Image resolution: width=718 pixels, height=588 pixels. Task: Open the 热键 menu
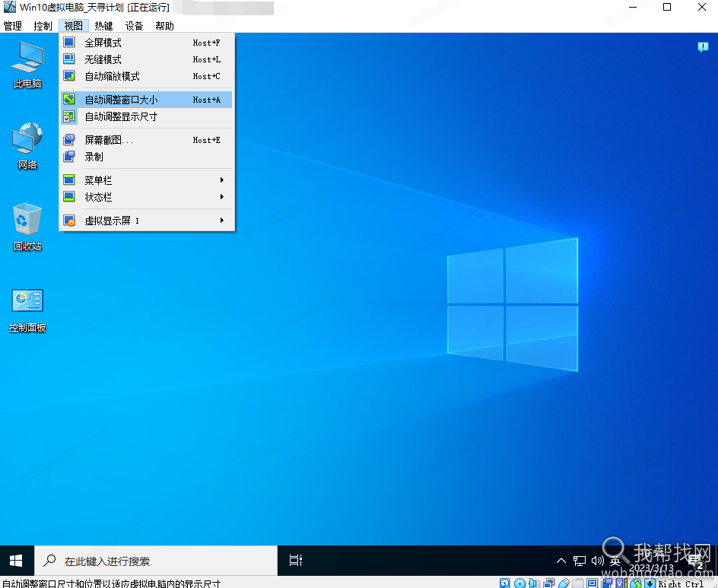103,26
